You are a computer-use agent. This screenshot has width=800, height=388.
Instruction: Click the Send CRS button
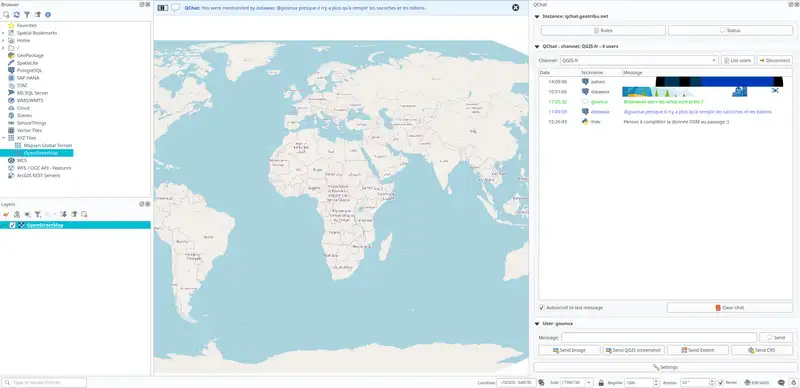(762, 350)
